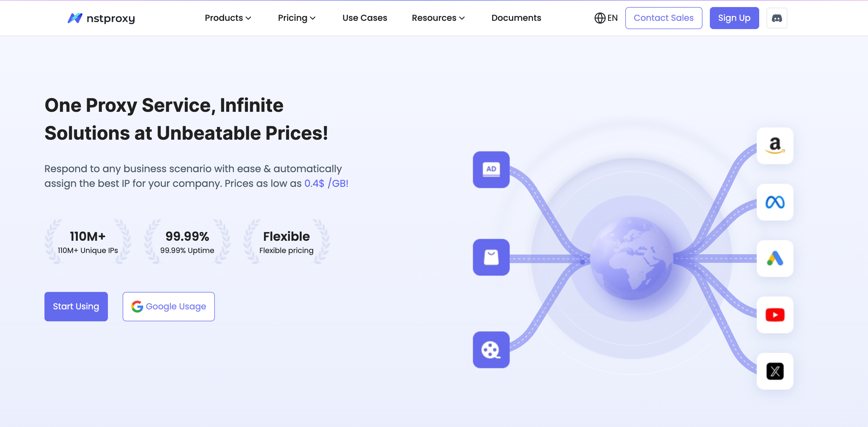Screen dimensions: 868x427
Task: Click the Google Ads logo tile
Action: point(775,259)
